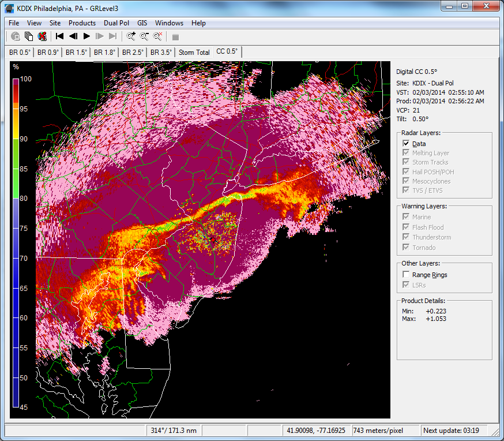This screenshot has height=441, width=504.
Task: Toggle the Flash Flood warning checkbox
Action: click(406, 227)
